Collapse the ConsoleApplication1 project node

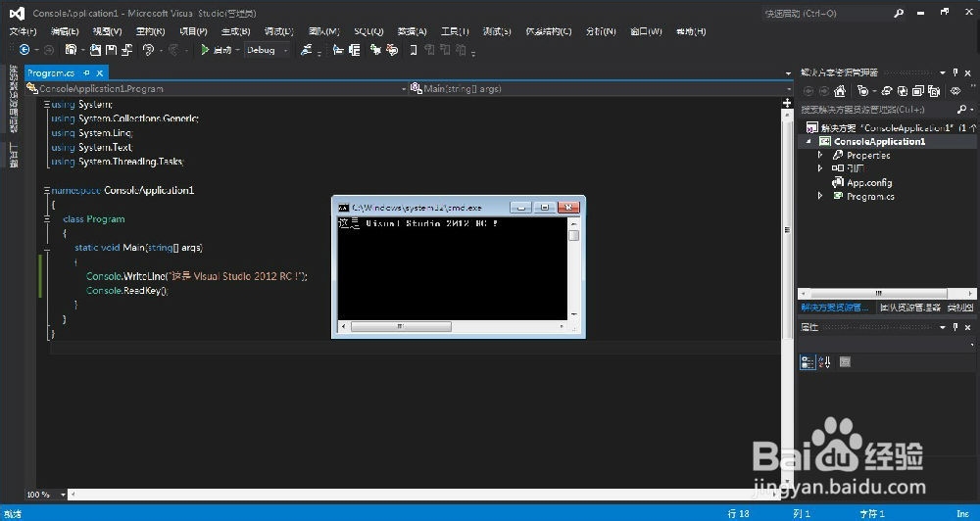point(808,141)
